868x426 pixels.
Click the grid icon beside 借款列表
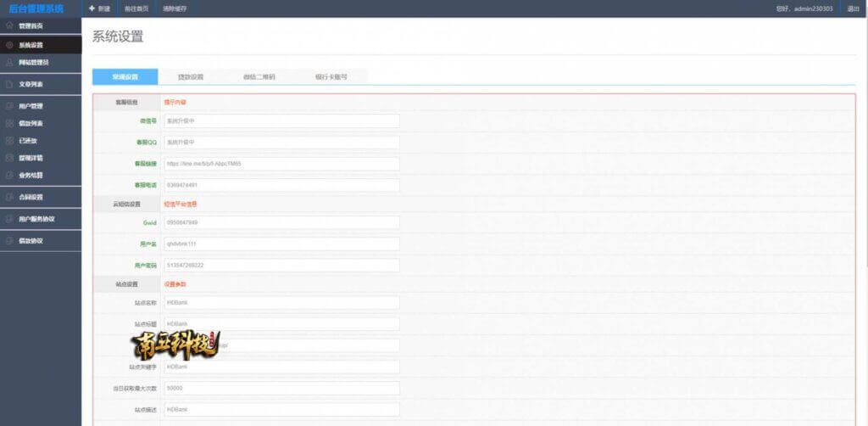click(8, 123)
